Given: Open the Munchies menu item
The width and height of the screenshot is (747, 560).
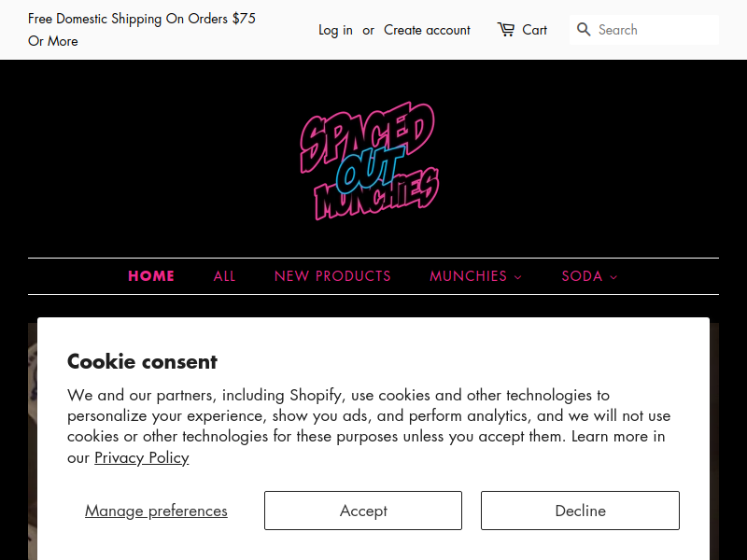Looking at the screenshot, I should pyautogui.click(x=468, y=276).
